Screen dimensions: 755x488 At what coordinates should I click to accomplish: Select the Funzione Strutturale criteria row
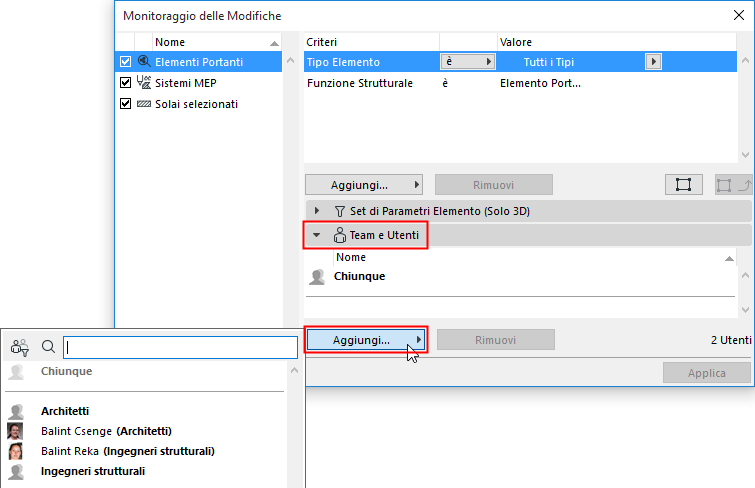click(521, 83)
